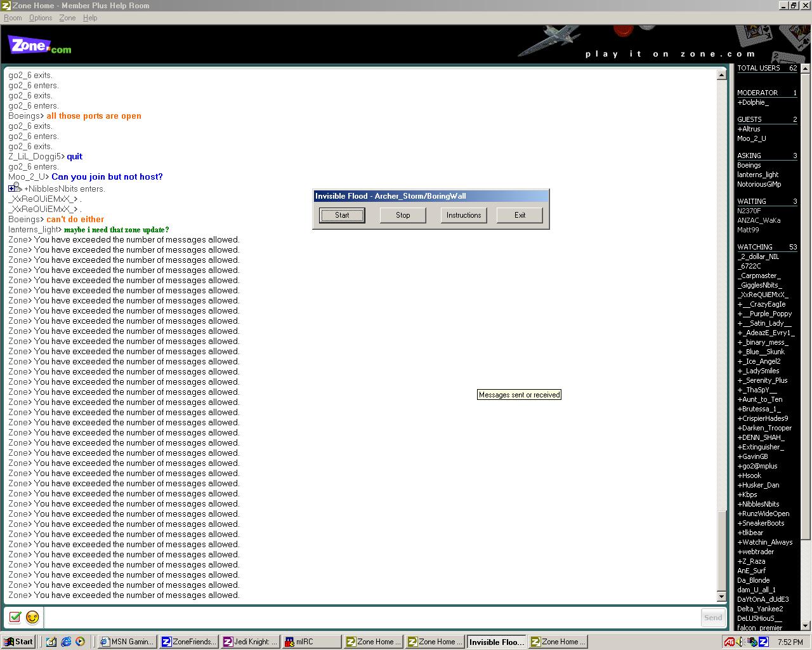Click chat scrollbar down arrow
812x650 pixels.
721,596
